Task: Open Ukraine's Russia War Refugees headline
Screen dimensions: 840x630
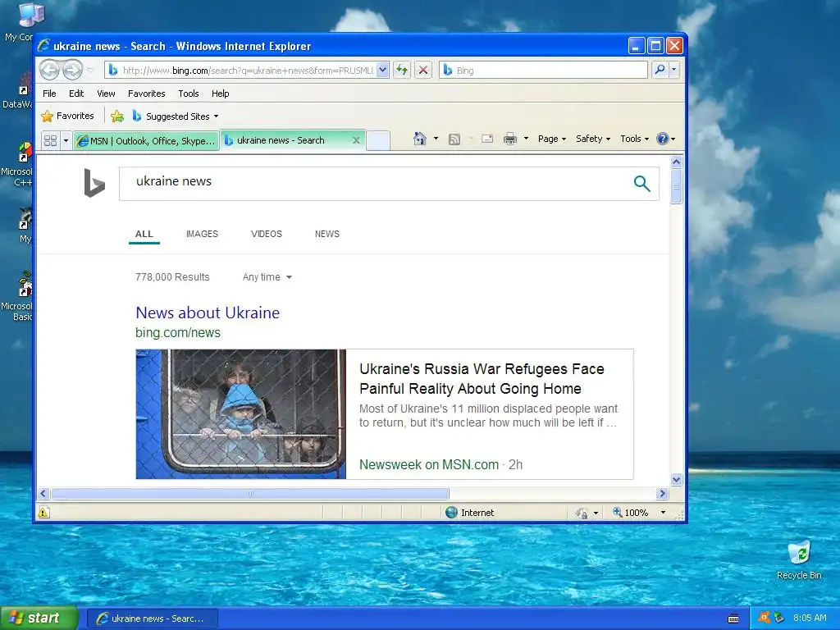Action: pyautogui.click(x=482, y=379)
